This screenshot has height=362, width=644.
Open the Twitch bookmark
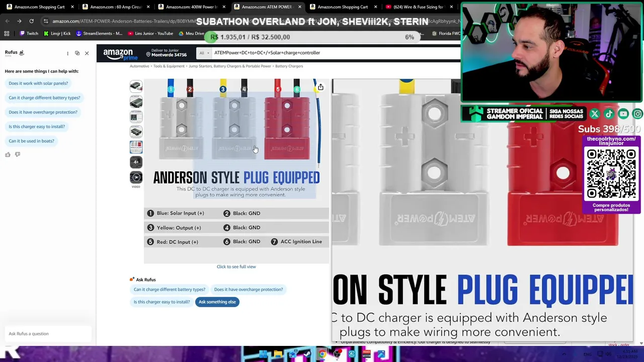29,34
